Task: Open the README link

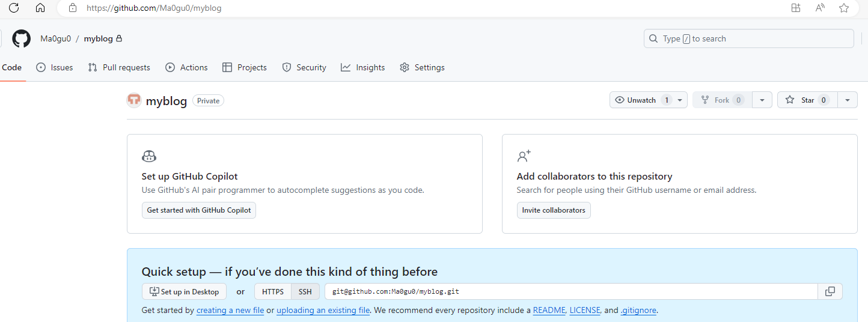Action: 549,311
